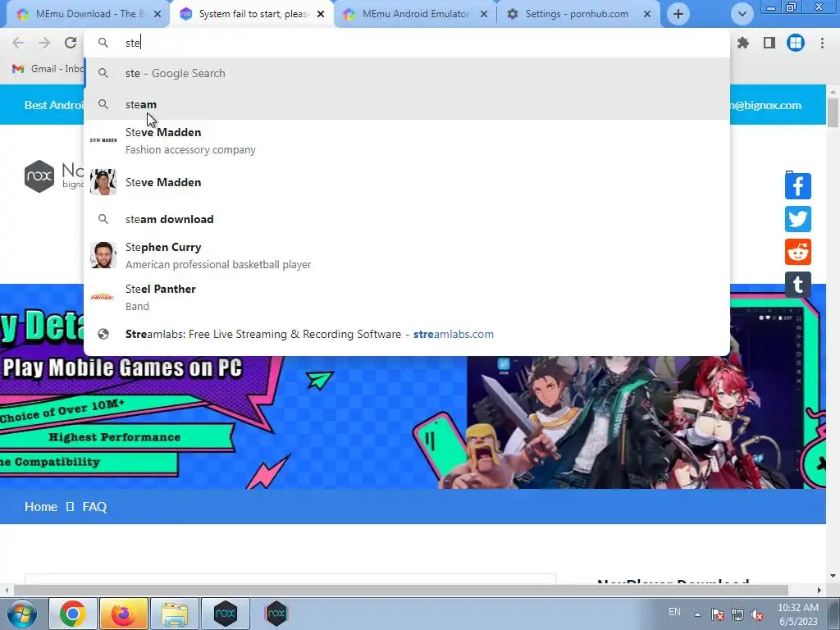
Task: Toggle the browser side panel icon
Action: pyautogui.click(x=769, y=43)
